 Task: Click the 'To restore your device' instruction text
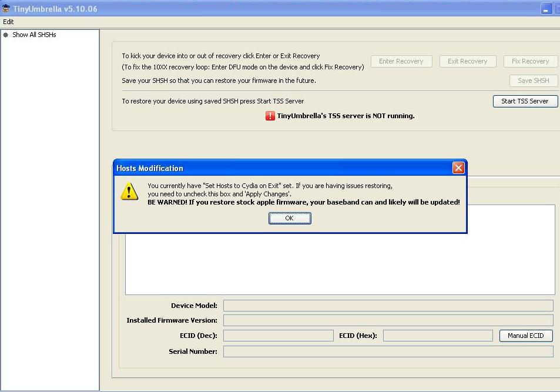213,101
